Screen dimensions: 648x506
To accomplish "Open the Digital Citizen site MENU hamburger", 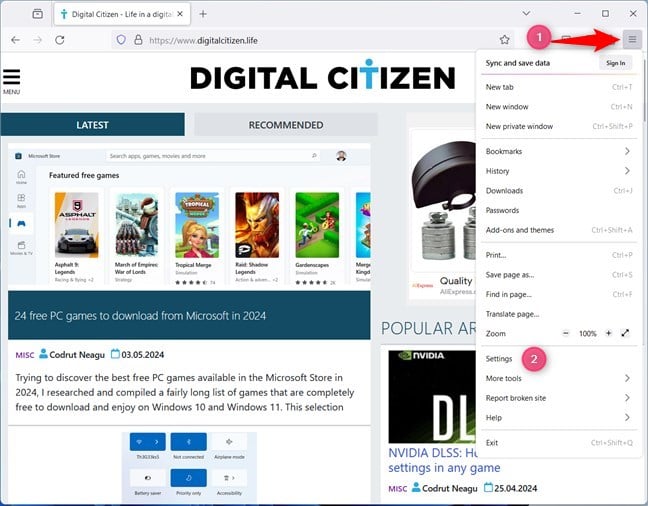I will pos(12,81).
